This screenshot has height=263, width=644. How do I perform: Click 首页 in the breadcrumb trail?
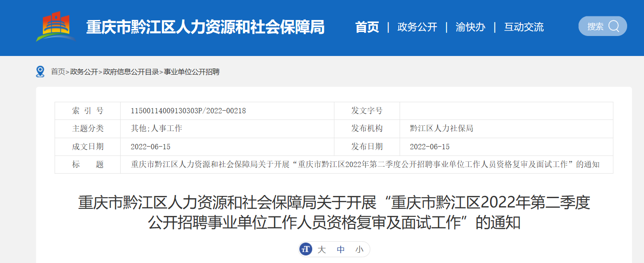click(58, 72)
